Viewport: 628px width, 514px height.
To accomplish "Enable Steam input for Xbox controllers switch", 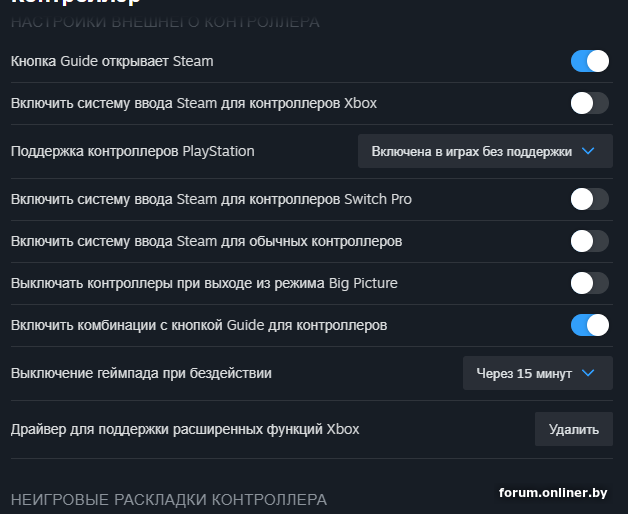I will click(589, 102).
